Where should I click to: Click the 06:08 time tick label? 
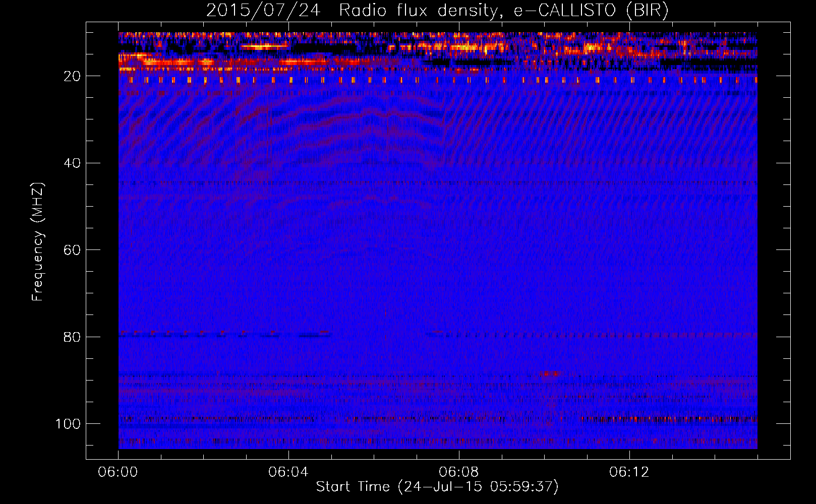[459, 472]
